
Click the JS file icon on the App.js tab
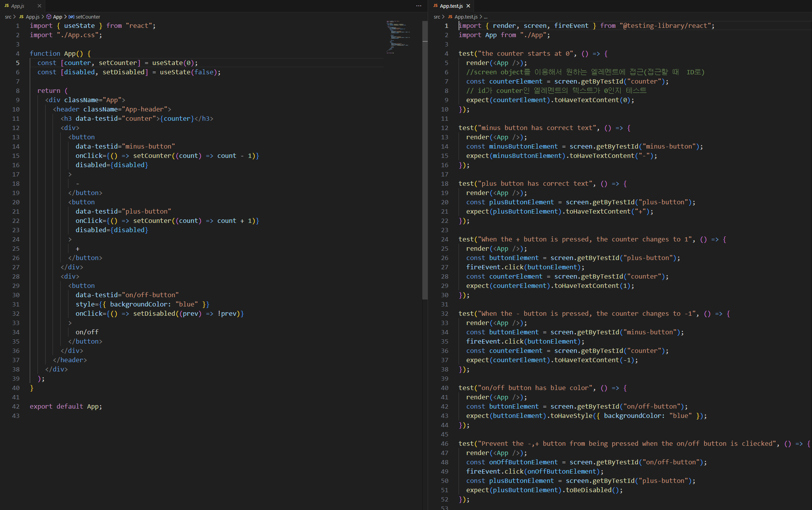(x=7, y=6)
